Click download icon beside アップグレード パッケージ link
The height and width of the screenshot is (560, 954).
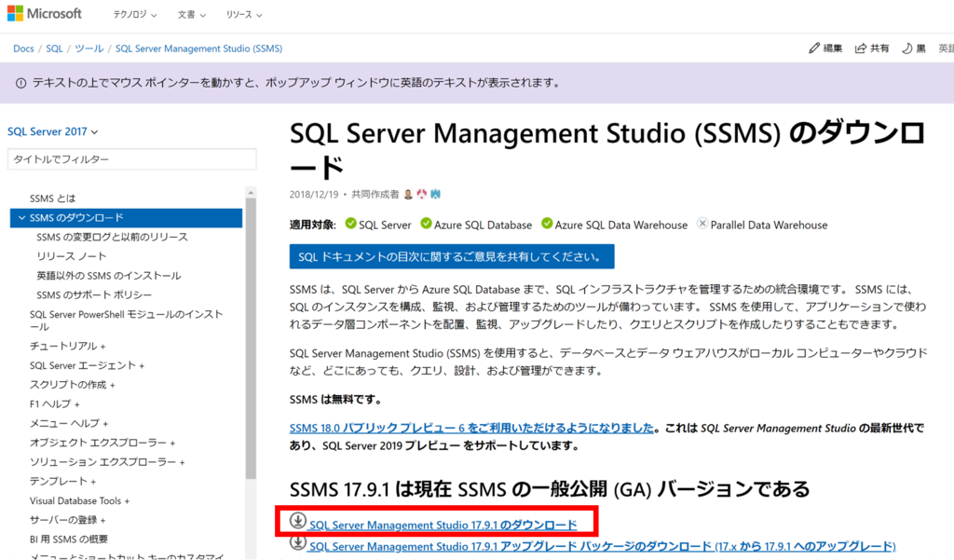coord(297,542)
